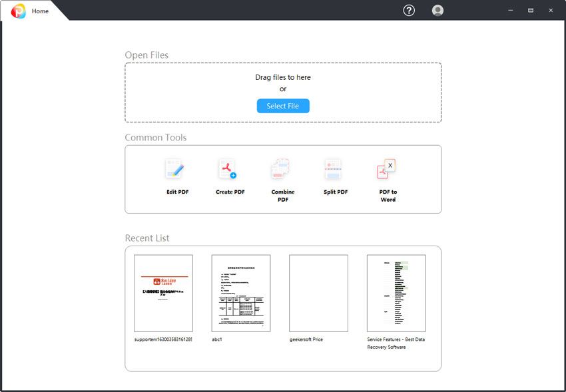Viewport: 566px width, 392px height.
Task: Open the geekersoft Price document
Action: (x=318, y=293)
